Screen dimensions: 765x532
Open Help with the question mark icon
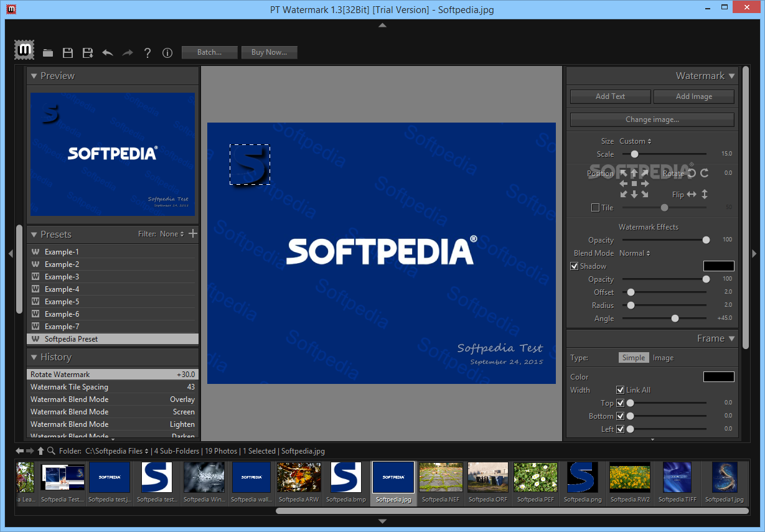pyautogui.click(x=148, y=53)
